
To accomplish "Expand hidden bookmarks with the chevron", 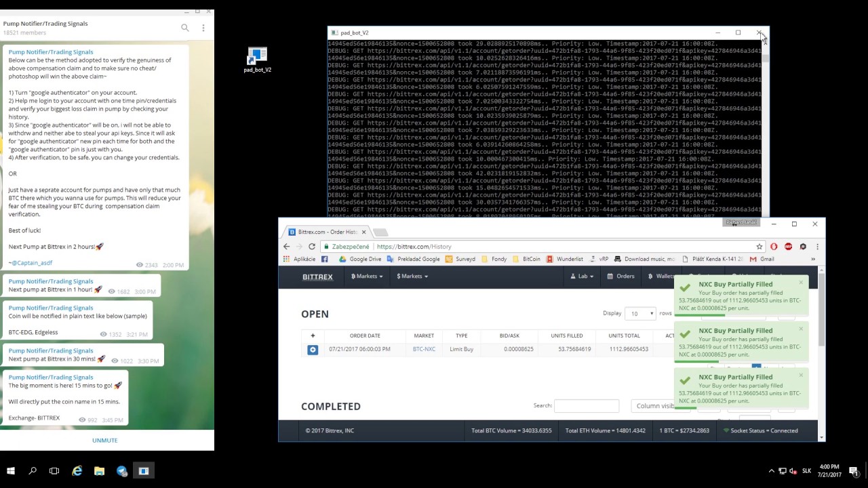I will [x=813, y=259].
